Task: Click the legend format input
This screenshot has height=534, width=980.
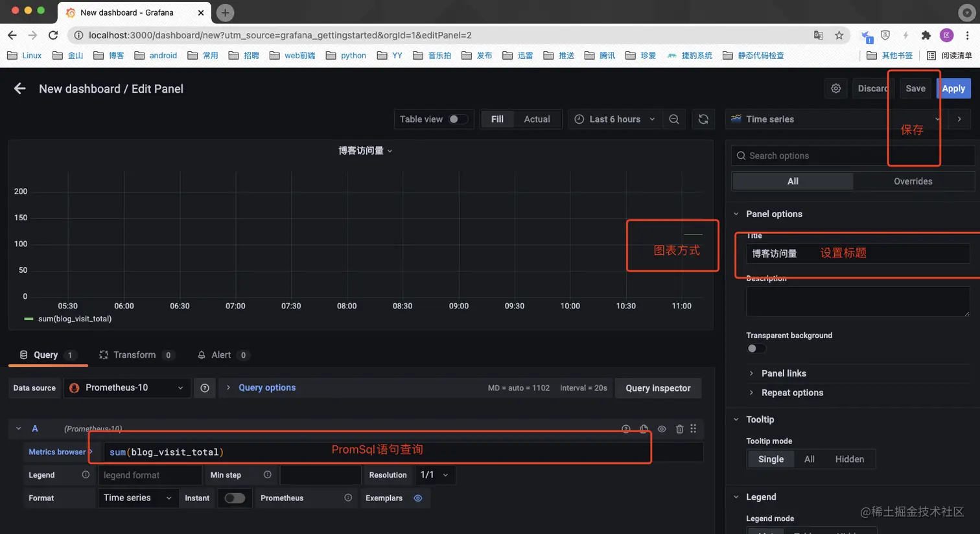Action: [x=150, y=475]
